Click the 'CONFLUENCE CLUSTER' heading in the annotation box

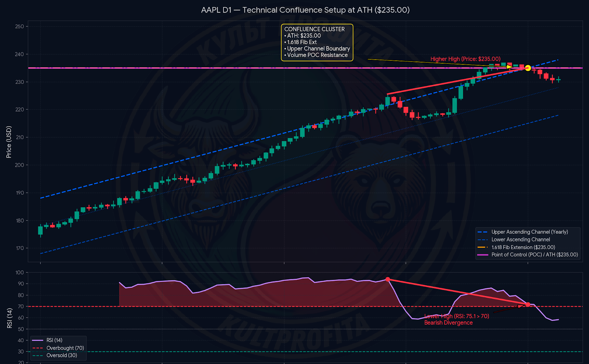[314, 29]
